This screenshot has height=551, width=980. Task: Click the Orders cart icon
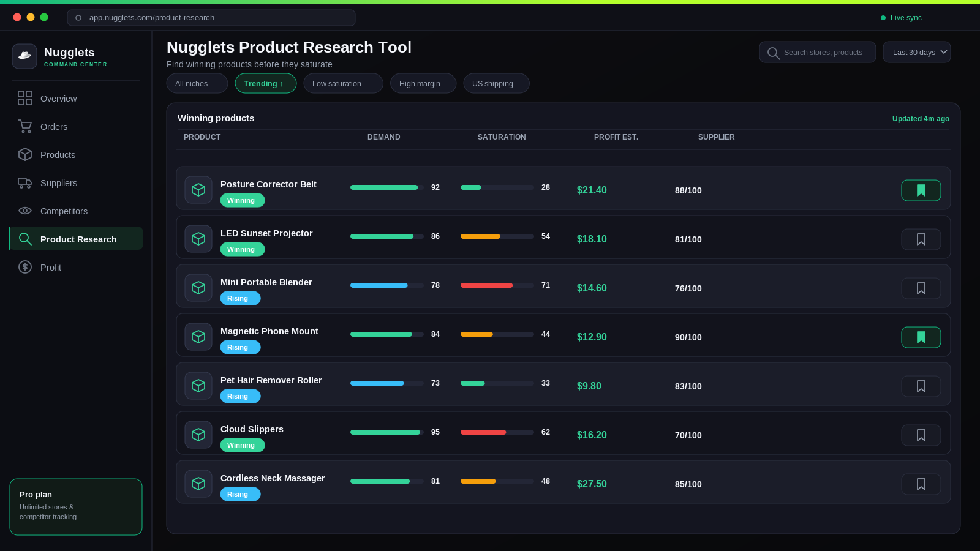tap(25, 126)
